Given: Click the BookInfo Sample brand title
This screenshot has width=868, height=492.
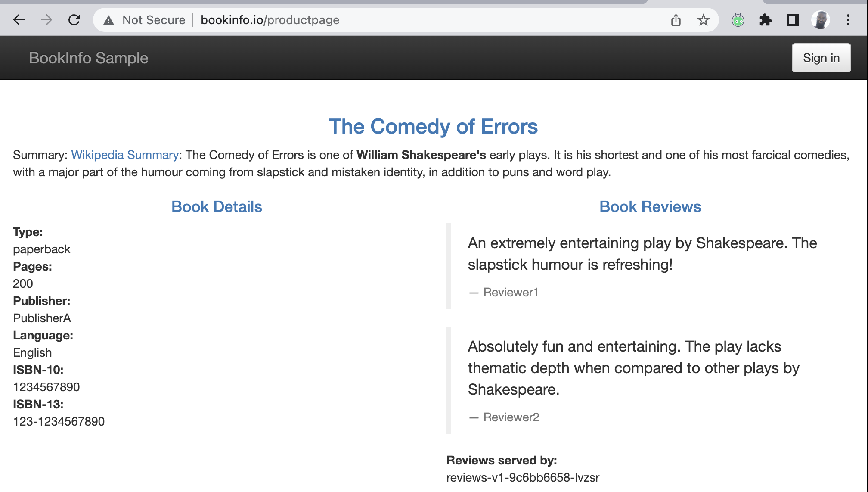Looking at the screenshot, I should [x=89, y=58].
